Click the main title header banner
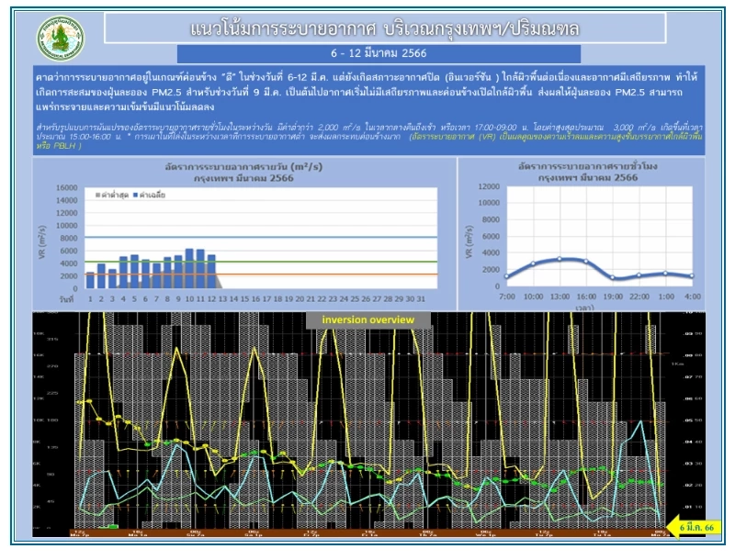Viewport: 735px width, 560px height. pyautogui.click(x=385, y=28)
